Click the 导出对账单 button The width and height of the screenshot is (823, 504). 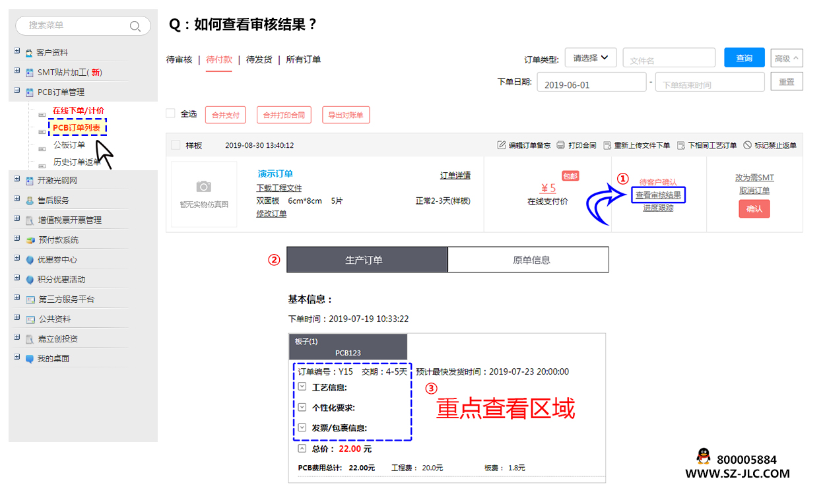pos(346,115)
